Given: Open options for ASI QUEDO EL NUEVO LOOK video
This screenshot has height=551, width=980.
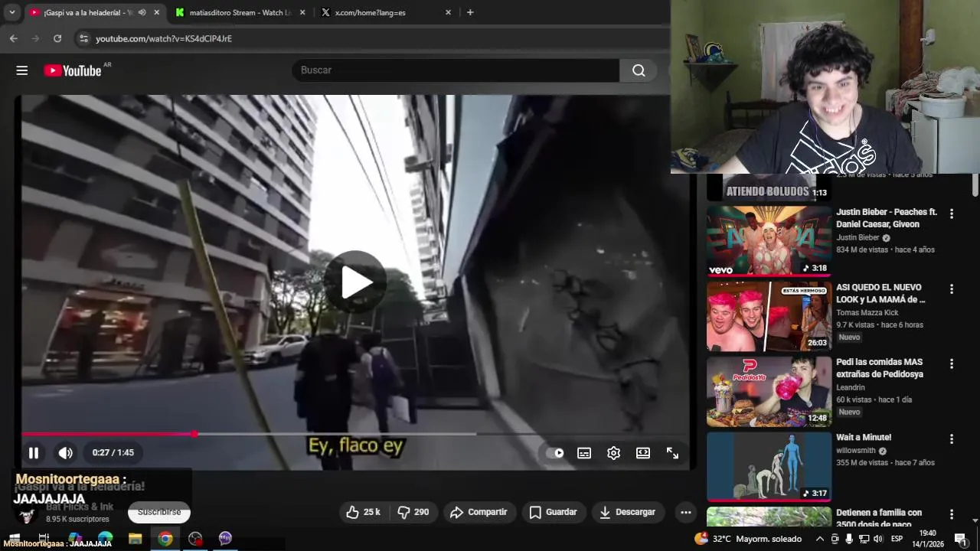Looking at the screenshot, I should (x=952, y=289).
